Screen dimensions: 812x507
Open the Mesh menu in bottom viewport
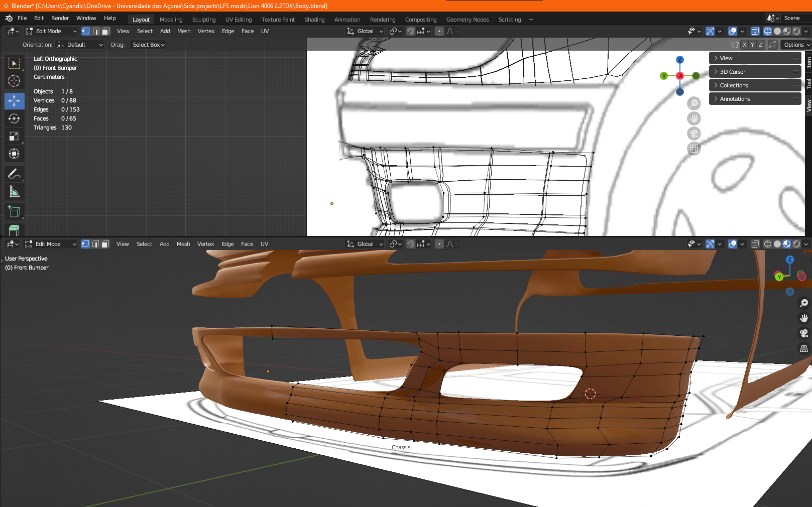[183, 244]
